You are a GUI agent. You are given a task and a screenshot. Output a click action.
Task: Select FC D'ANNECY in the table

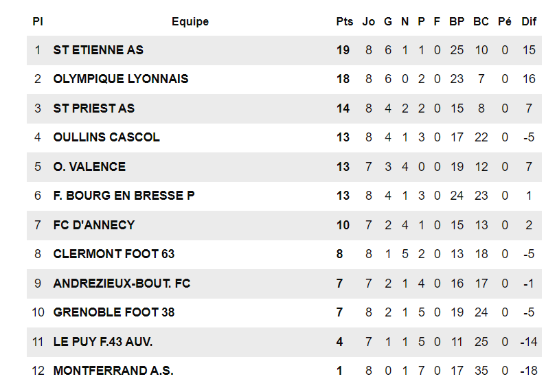[94, 225]
